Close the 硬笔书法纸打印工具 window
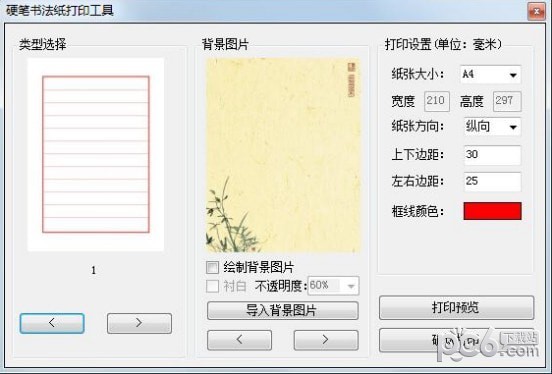552x374 pixels. 536,12
